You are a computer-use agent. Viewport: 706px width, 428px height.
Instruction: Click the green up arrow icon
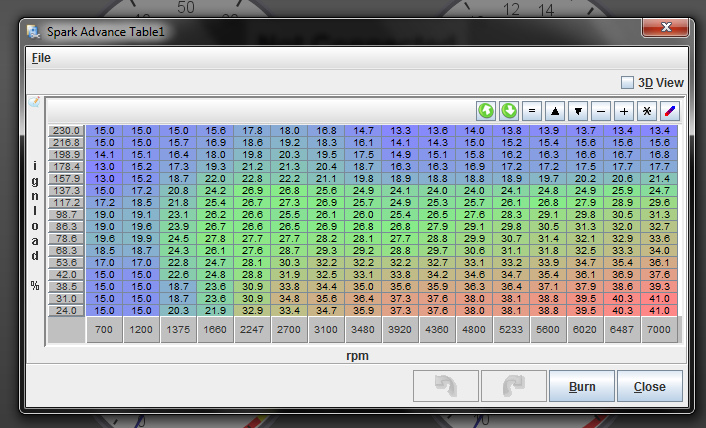point(486,110)
